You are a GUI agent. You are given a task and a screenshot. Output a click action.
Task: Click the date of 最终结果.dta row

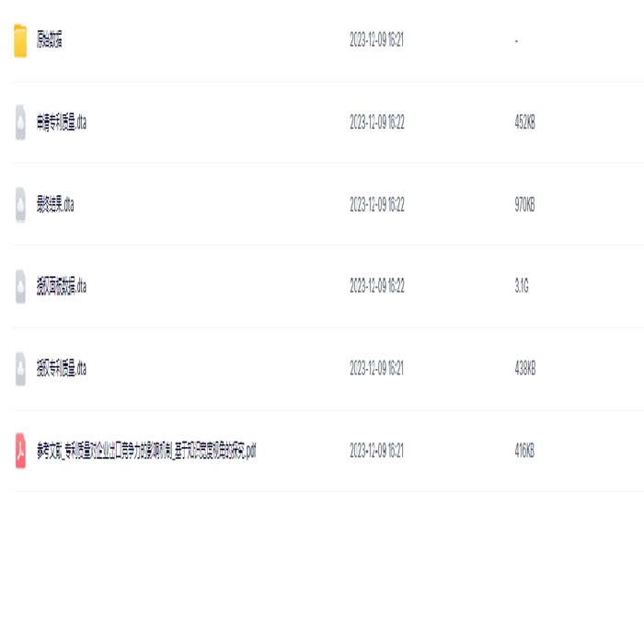click(x=377, y=204)
